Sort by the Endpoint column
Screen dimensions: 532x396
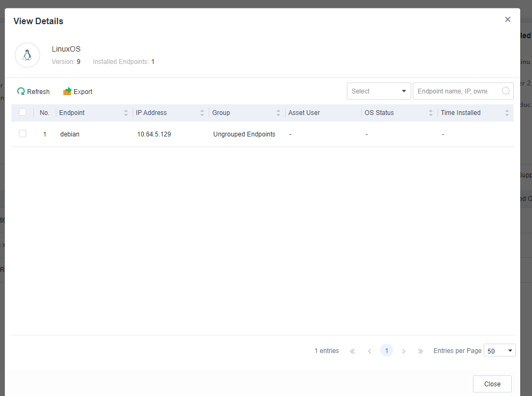pos(126,113)
